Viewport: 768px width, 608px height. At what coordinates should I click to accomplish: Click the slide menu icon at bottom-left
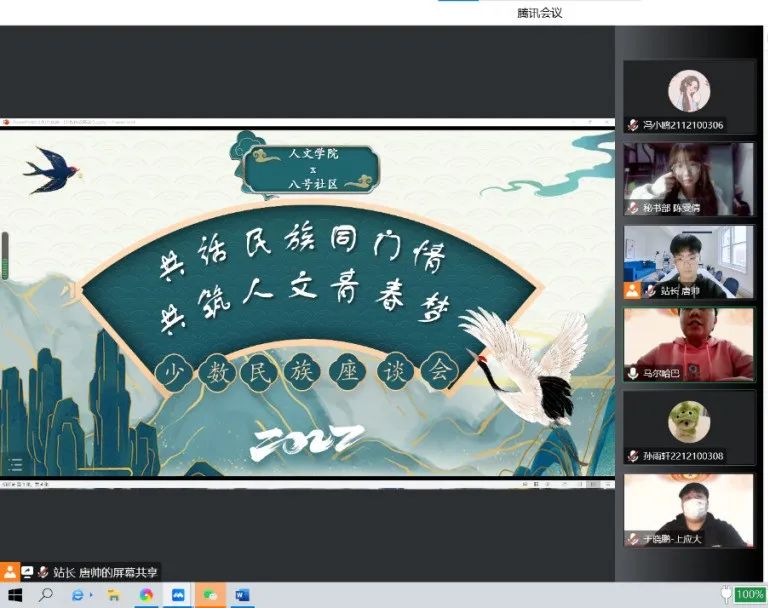(16, 464)
